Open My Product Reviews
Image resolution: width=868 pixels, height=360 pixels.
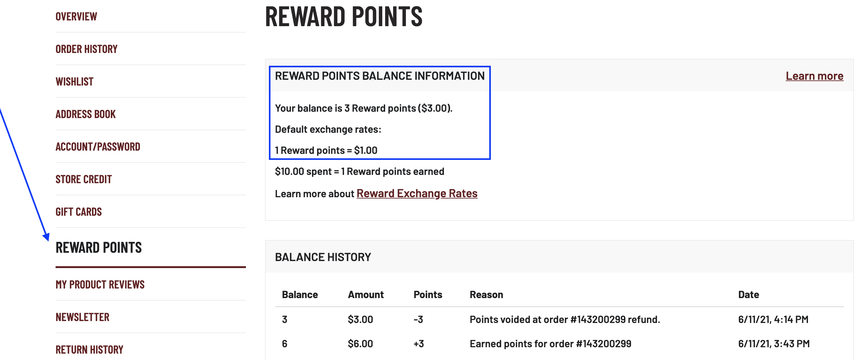tap(100, 285)
